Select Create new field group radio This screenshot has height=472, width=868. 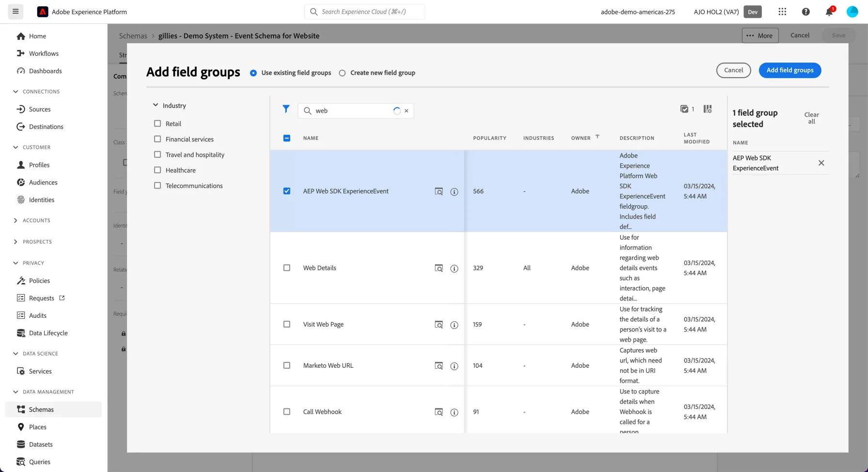pos(342,73)
